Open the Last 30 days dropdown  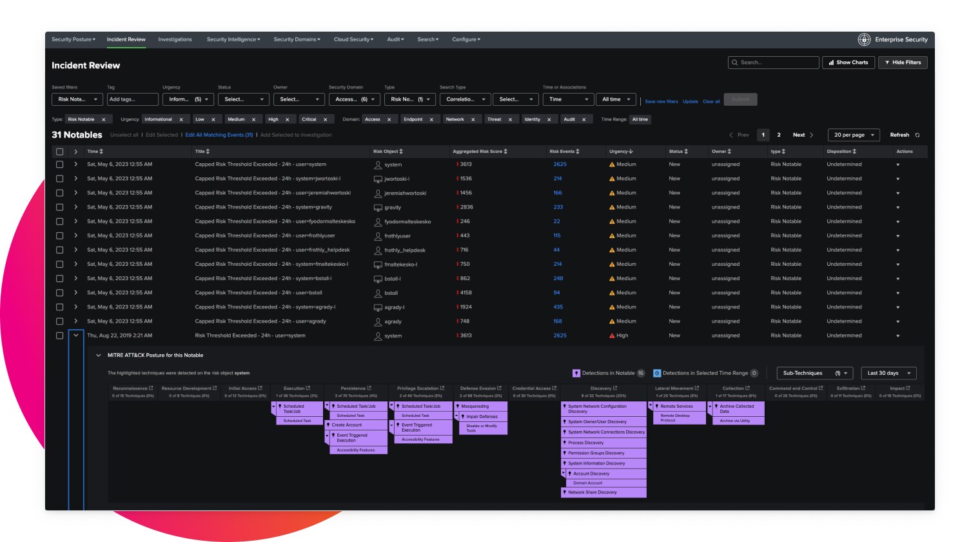(888, 373)
